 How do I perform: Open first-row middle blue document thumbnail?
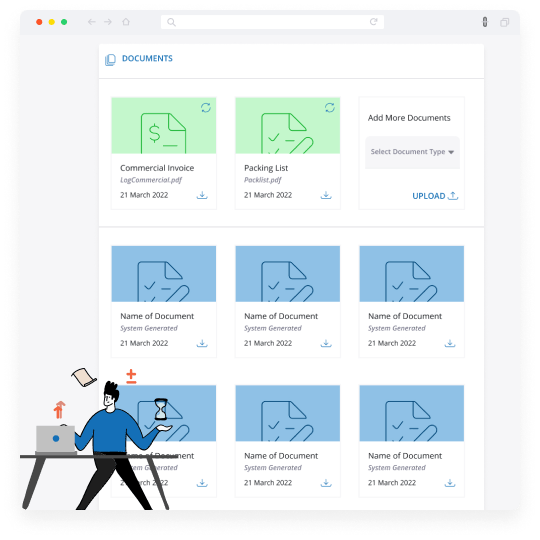(x=288, y=274)
